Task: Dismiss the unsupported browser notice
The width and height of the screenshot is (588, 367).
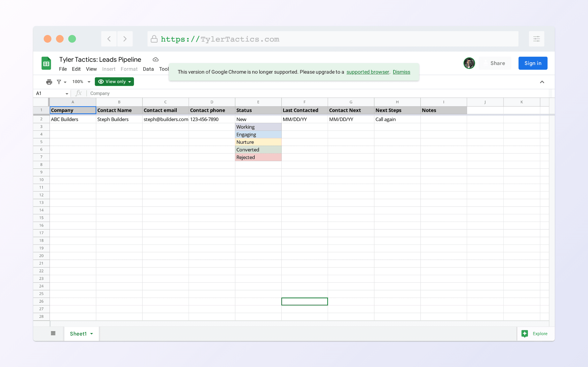Action: (401, 72)
